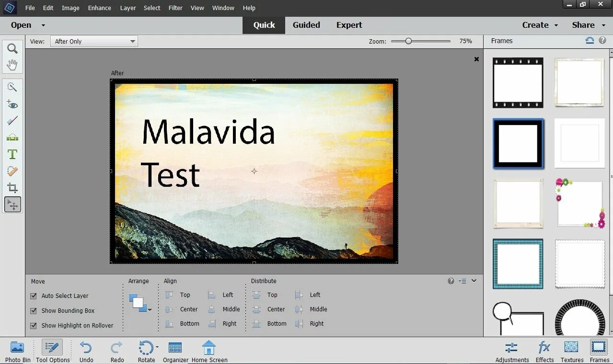Screen dimensions: 613x364
Task: Click the Redo button
Action: click(117, 351)
